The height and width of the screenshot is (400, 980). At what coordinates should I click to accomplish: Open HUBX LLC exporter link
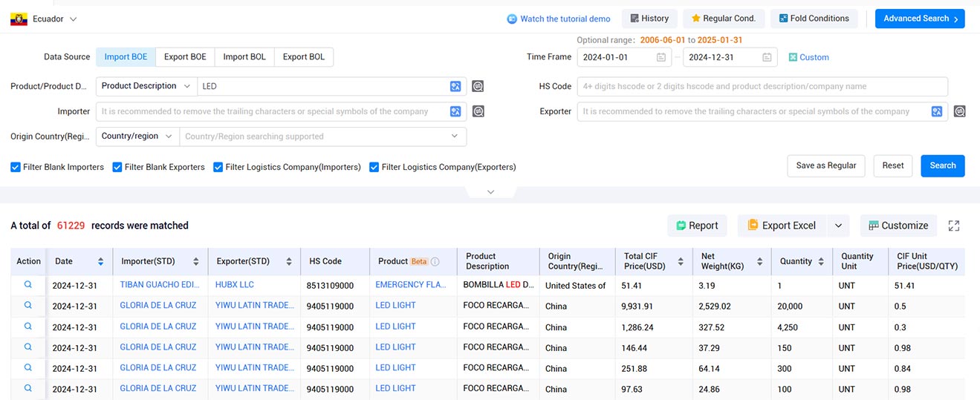[235, 284]
